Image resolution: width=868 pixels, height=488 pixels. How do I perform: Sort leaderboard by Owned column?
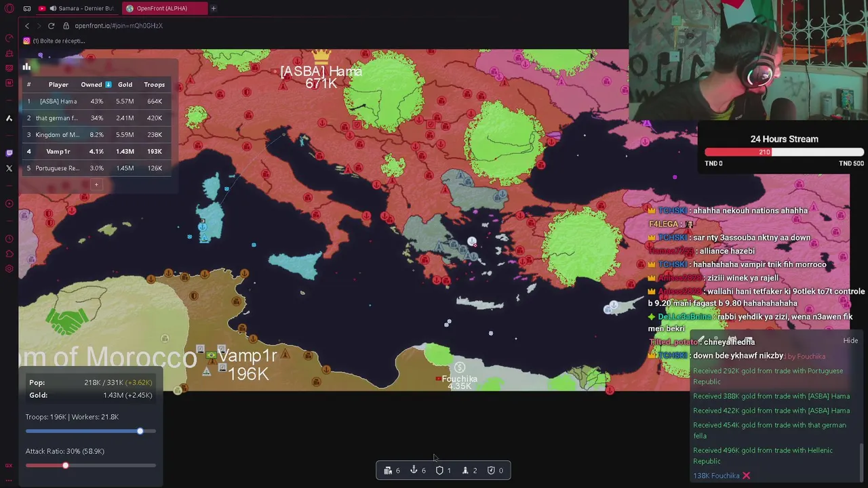pos(96,85)
